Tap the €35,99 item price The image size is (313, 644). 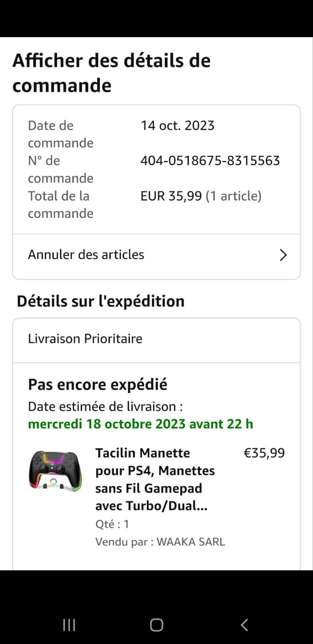click(264, 453)
